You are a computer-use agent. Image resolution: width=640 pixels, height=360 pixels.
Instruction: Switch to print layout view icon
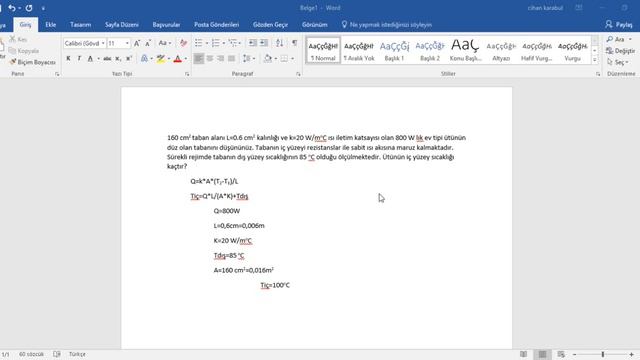[542, 354]
